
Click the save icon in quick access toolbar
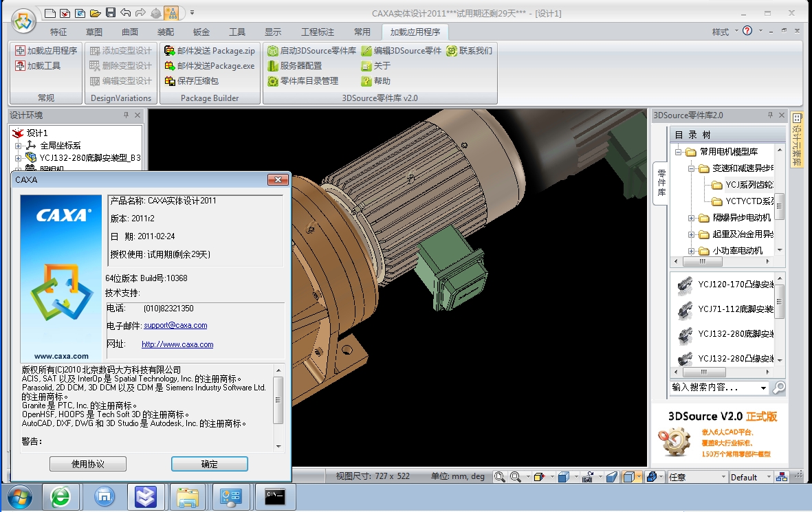coord(111,13)
